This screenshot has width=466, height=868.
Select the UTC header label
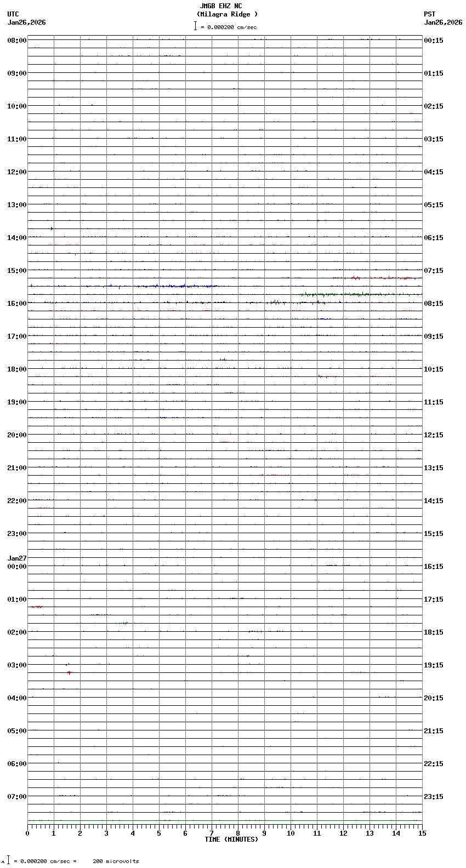13,14
